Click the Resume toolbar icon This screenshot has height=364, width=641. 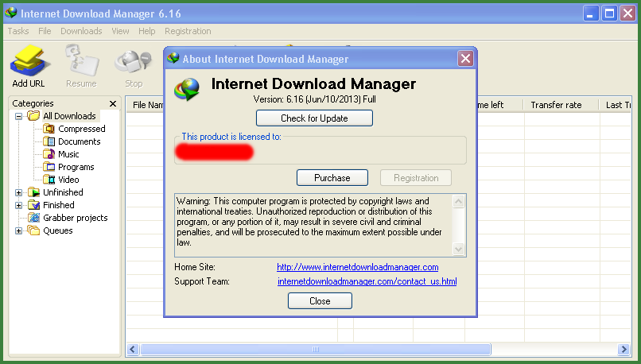coord(82,61)
